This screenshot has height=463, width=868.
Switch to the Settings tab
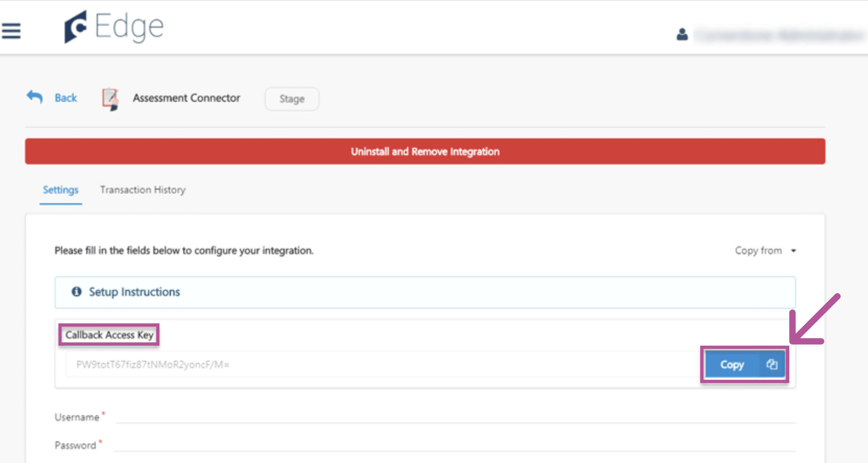click(x=60, y=190)
